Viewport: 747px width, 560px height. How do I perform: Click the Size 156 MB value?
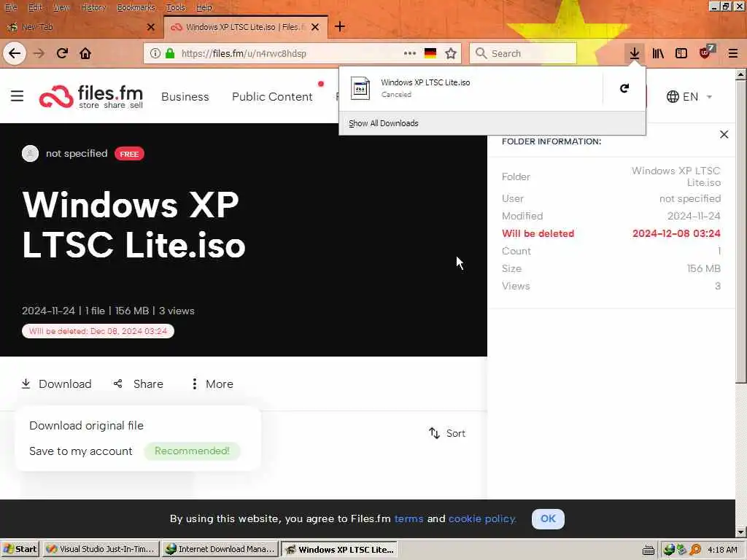point(704,268)
